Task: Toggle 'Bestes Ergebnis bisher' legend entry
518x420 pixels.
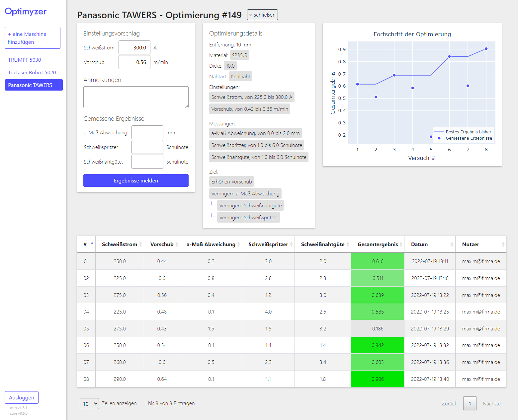Action: [463, 132]
